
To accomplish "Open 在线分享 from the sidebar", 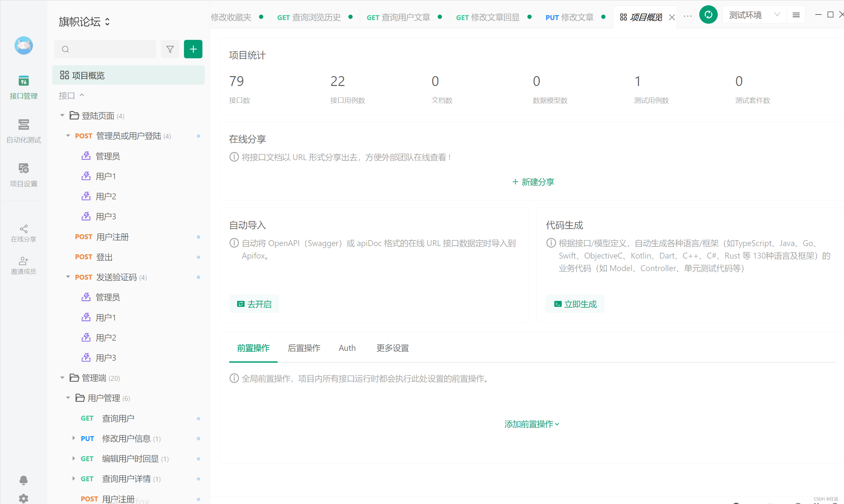I will pos(23,234).
